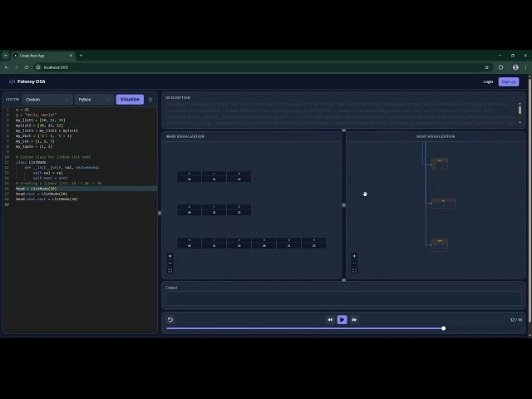This screenshot has width=532, height=399.
Task: Step backward with the rewind button
Action: 330,319
